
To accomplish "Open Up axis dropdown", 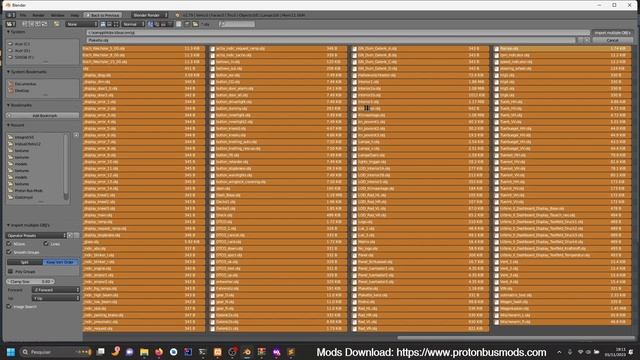I will [x=56, y=298].
